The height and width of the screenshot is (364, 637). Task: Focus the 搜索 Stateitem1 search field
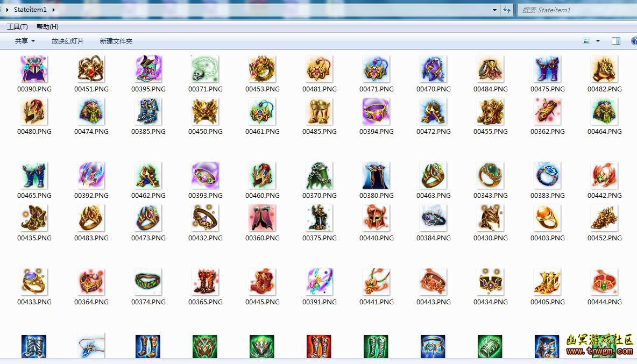tap(577, 10)
